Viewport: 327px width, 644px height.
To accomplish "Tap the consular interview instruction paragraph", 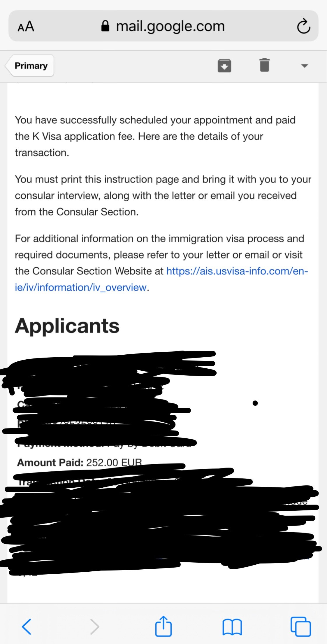I will click(163, 195).
